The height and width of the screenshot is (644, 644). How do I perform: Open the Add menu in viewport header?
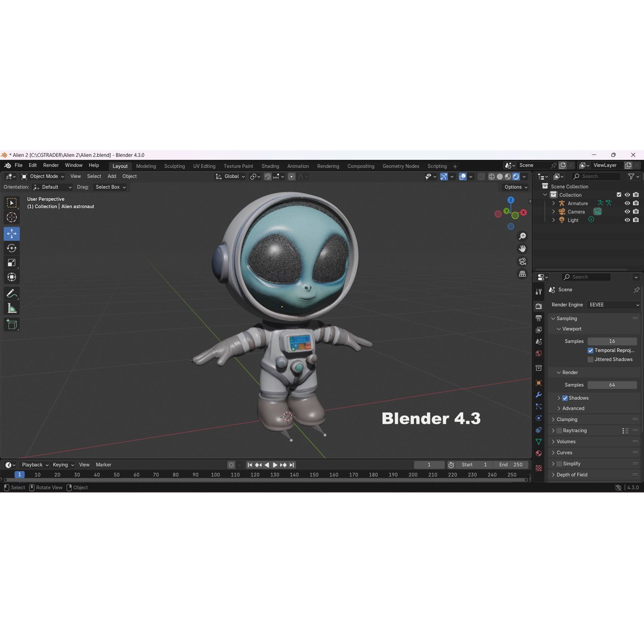point(112,177)
